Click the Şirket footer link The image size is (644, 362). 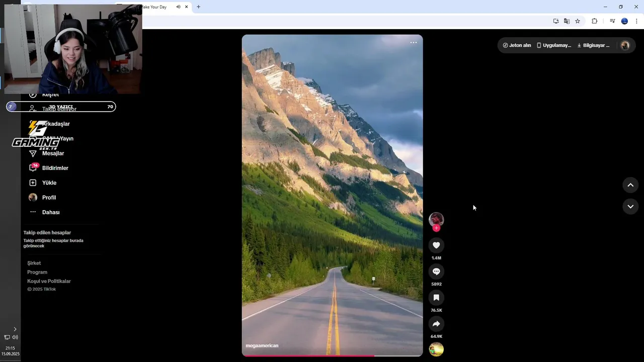tap(34, 263)
